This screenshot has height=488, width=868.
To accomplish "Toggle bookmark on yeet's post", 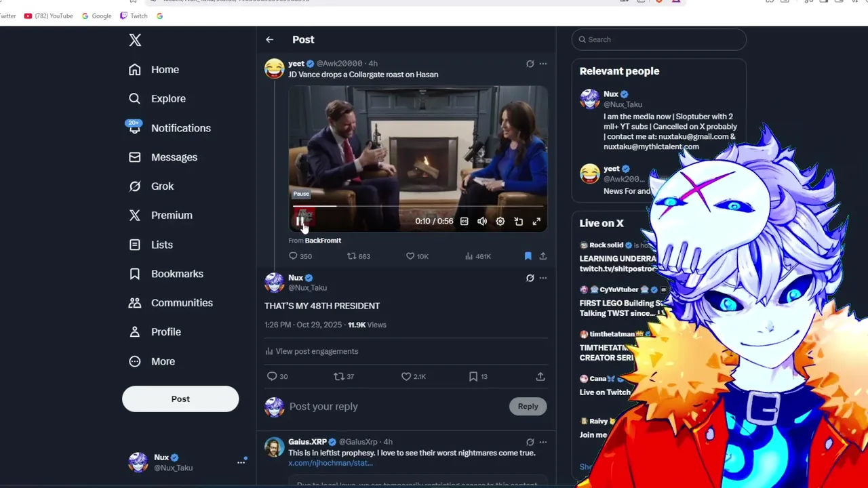I will click(x=528, y=256).
